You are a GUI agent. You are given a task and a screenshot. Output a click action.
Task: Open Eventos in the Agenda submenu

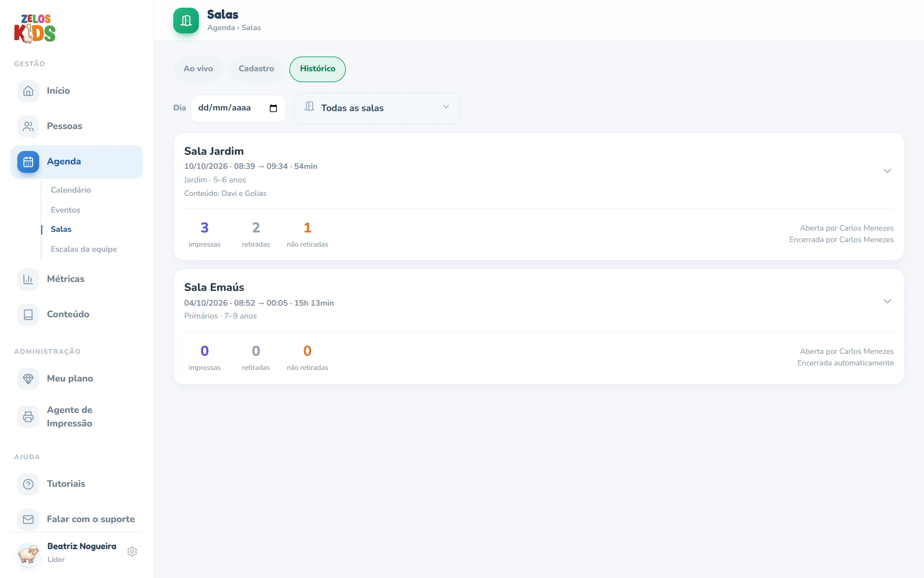(65, 210)
